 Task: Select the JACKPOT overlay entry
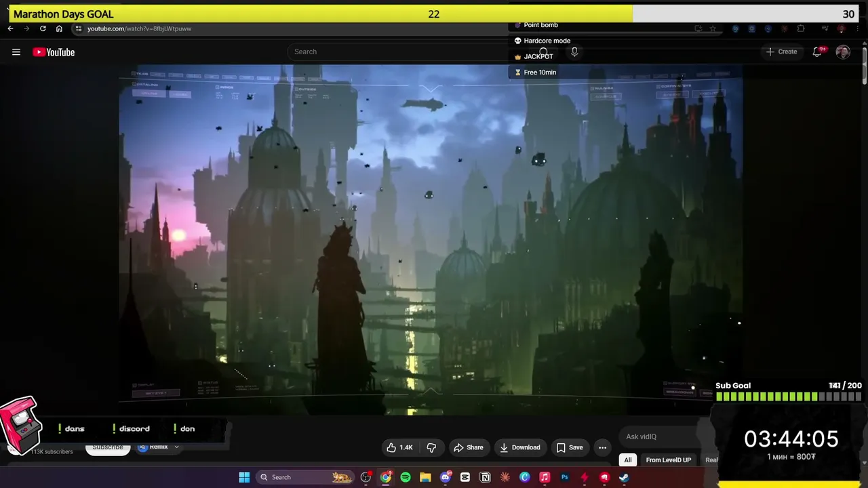[534, 56]
